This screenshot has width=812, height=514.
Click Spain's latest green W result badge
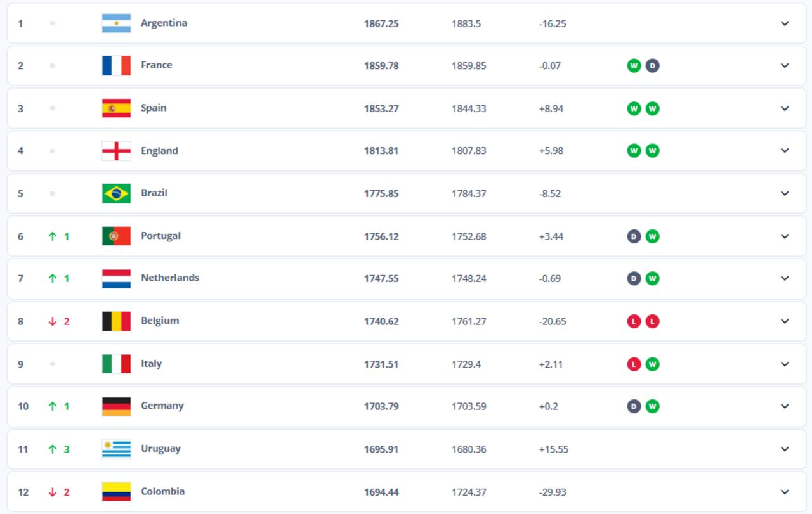click(x=651, y=108)
